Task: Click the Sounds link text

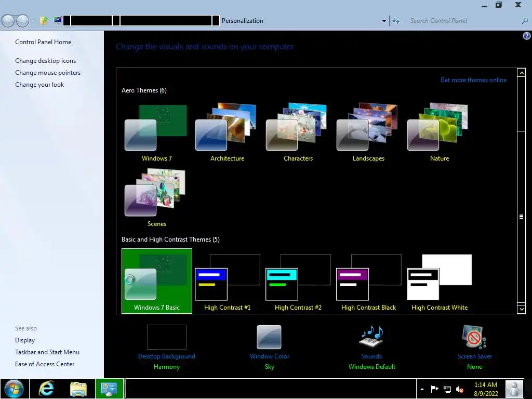Action: pyautogui.click(x=371, y=356)
